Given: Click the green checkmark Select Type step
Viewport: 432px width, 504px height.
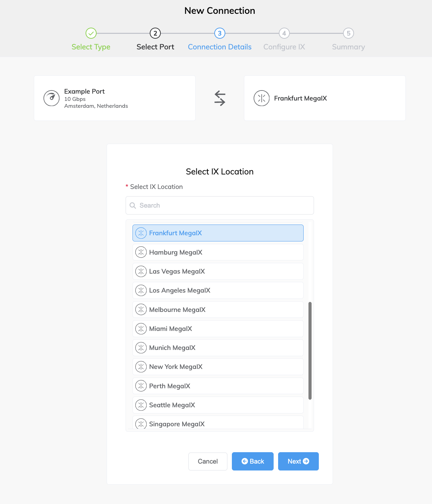Looking at the screenshot, I should coord(91,33).
